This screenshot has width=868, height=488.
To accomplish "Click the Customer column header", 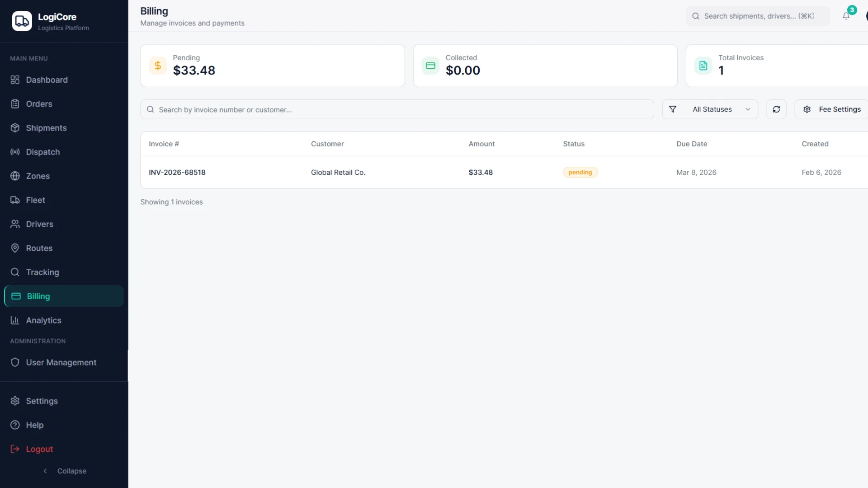I will 327,144.
